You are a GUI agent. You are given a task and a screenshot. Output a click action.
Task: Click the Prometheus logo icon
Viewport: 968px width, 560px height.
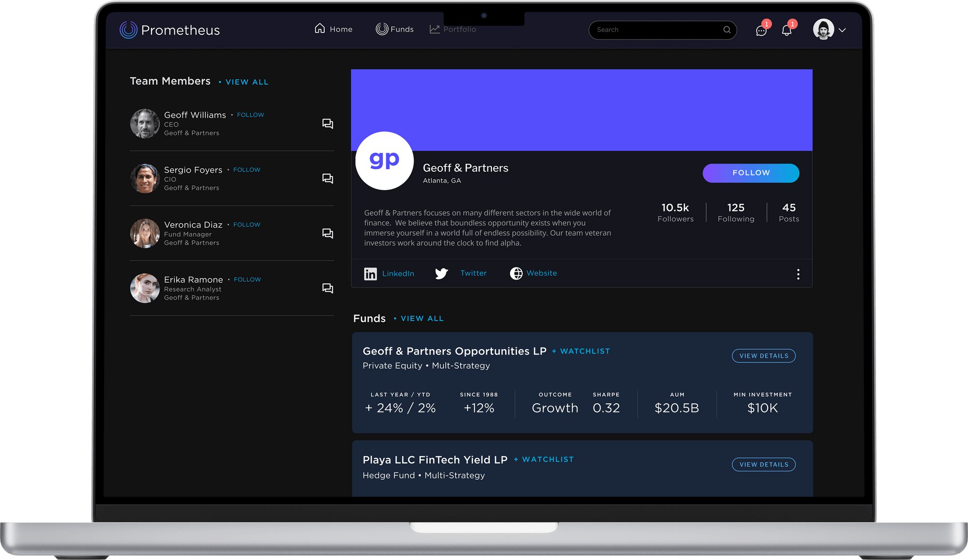pyautogui.click(x=127, y=30)
